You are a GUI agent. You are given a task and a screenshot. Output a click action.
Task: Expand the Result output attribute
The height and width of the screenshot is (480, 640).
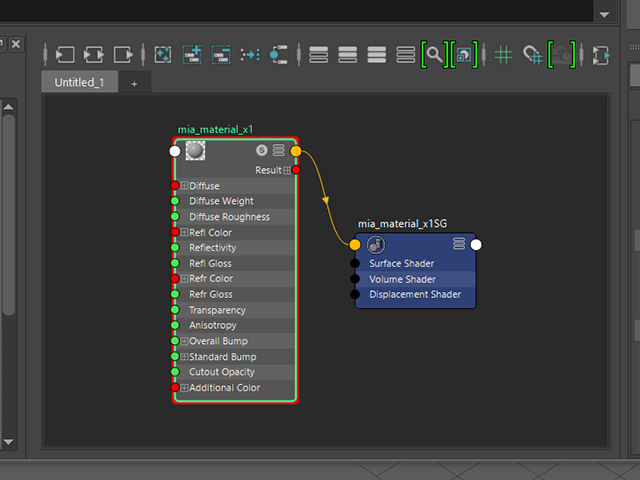287,170
